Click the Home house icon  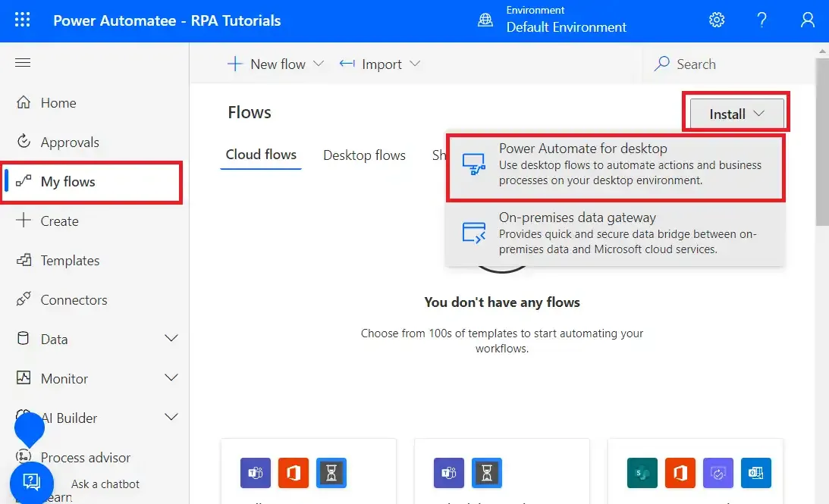click(24, 102)
